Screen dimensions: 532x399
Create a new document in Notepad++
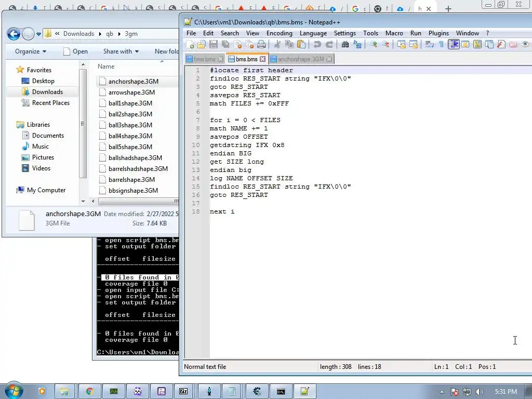point(190,45)
